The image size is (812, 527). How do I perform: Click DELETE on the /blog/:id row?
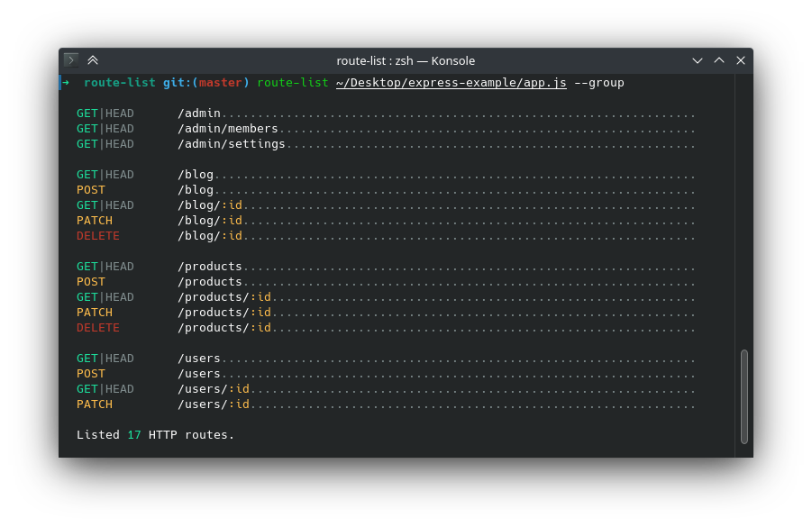pos(98,236)
